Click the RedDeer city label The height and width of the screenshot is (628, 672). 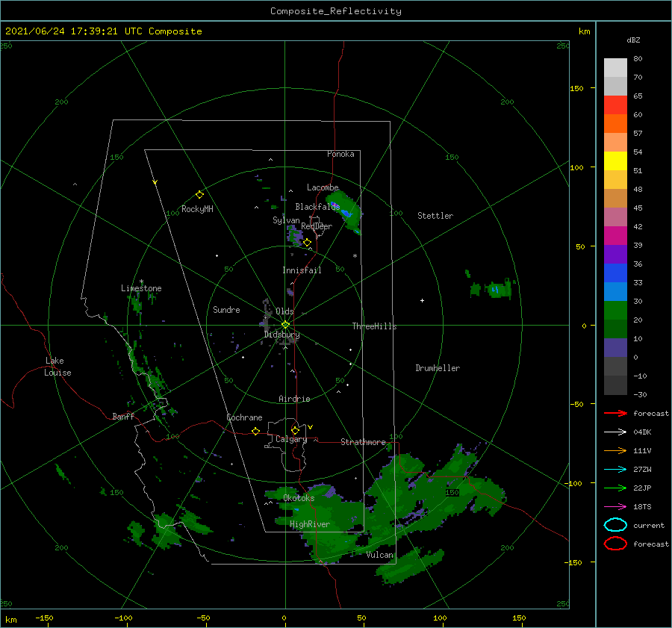click(x=317, y=226)
